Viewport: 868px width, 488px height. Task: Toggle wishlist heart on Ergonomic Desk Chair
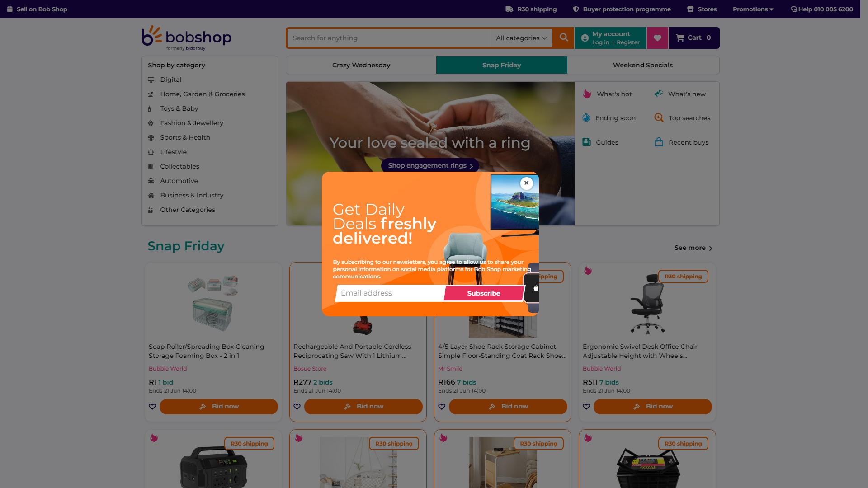click(586, 407)
